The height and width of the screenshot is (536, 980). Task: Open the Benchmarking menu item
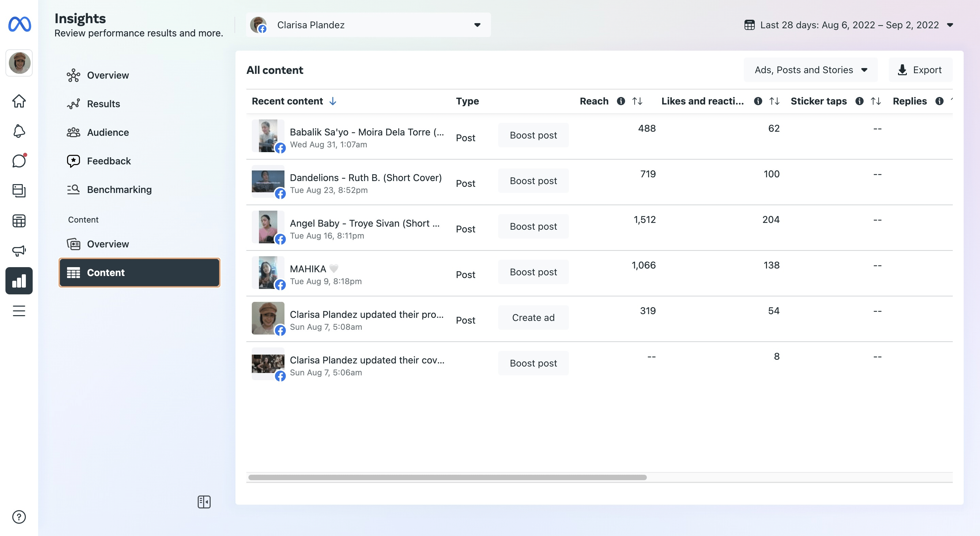119,190
